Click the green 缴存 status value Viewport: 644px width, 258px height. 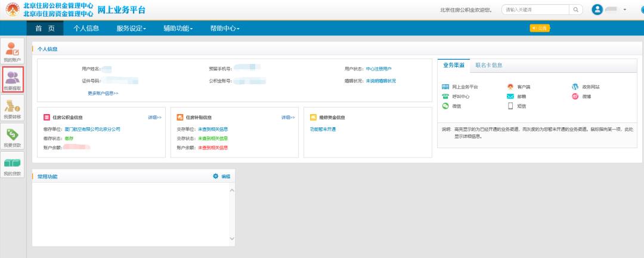(69, 139)
